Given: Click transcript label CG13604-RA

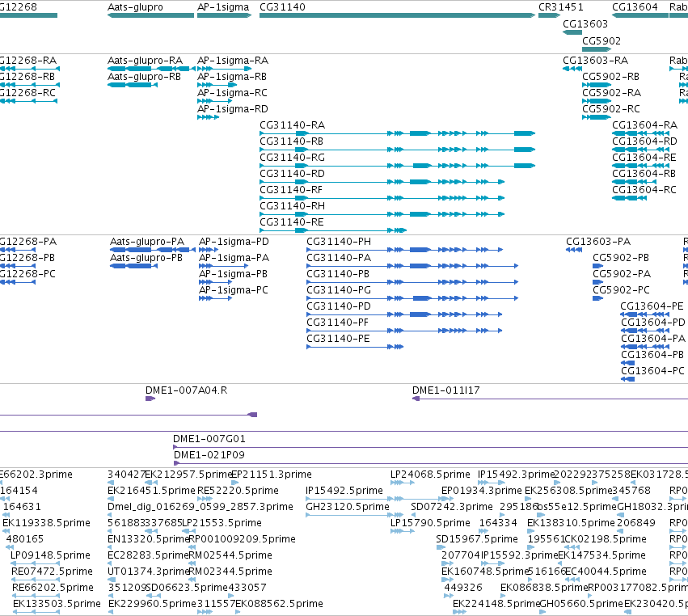Looking at the screenshot, I should pyautogui.click(x=644, y=125).
